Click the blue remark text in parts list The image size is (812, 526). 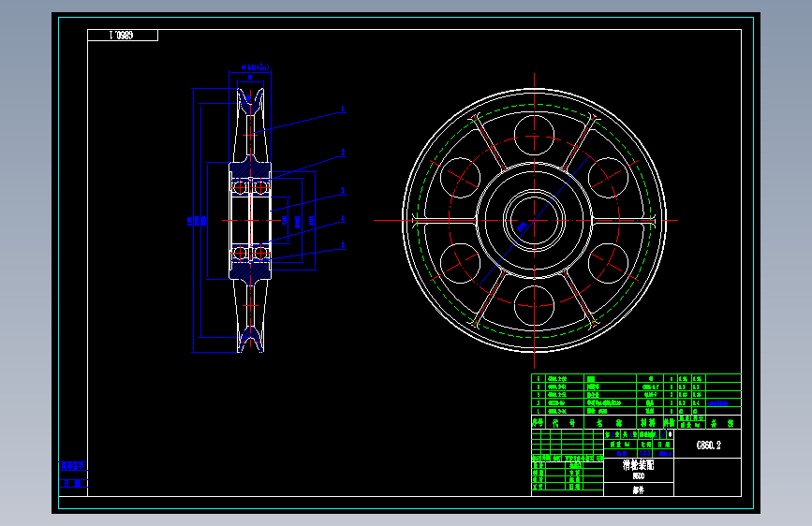click(717, 402)
